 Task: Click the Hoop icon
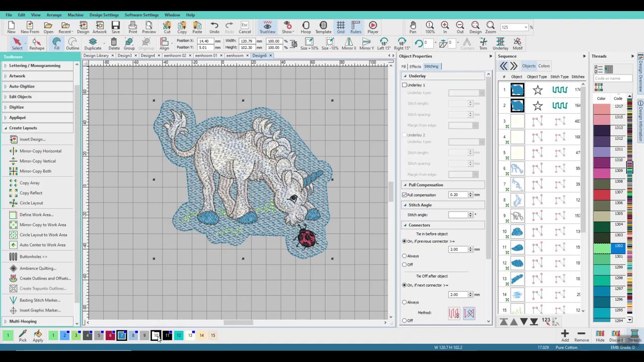point(305,27)
